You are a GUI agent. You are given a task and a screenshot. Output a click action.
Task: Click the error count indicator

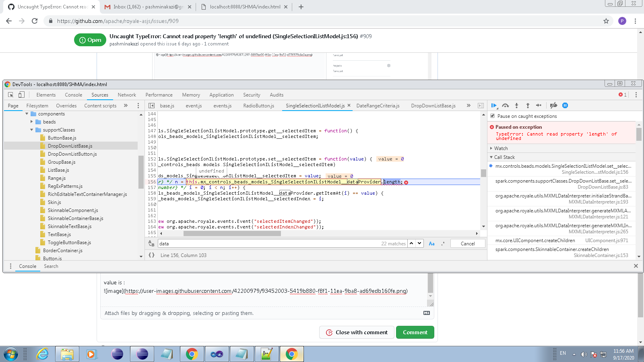click(x=623, y=95)
